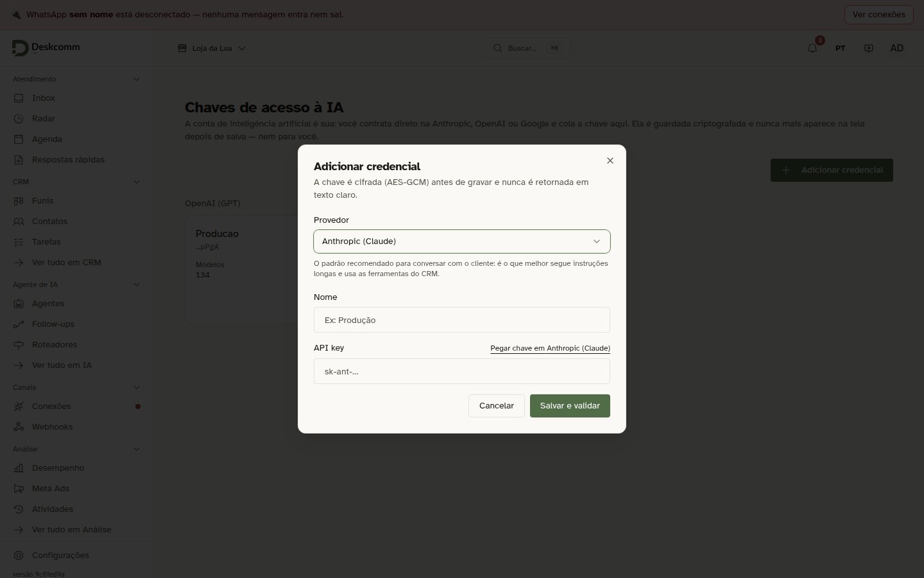Click the Salvar e validar button
The width and height of the screenshot is (924, 578).
tap(570, 406)
